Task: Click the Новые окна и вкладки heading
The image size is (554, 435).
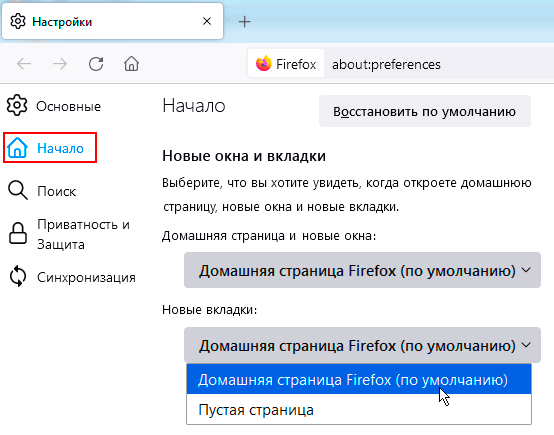Action: (x=244, y=156)
